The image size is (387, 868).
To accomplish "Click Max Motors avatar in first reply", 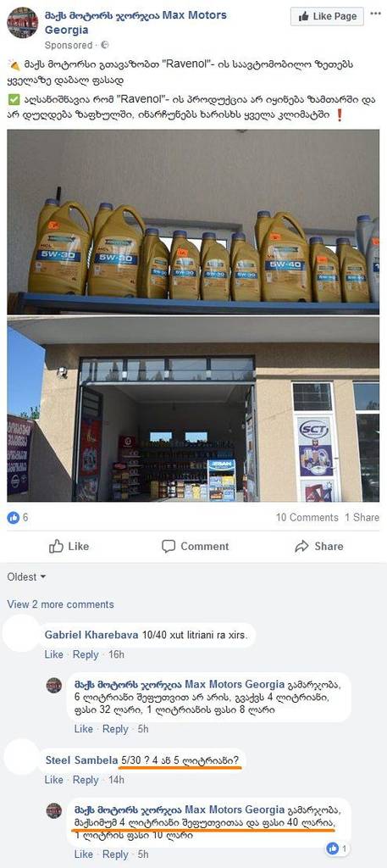I will tap(53, 685).
